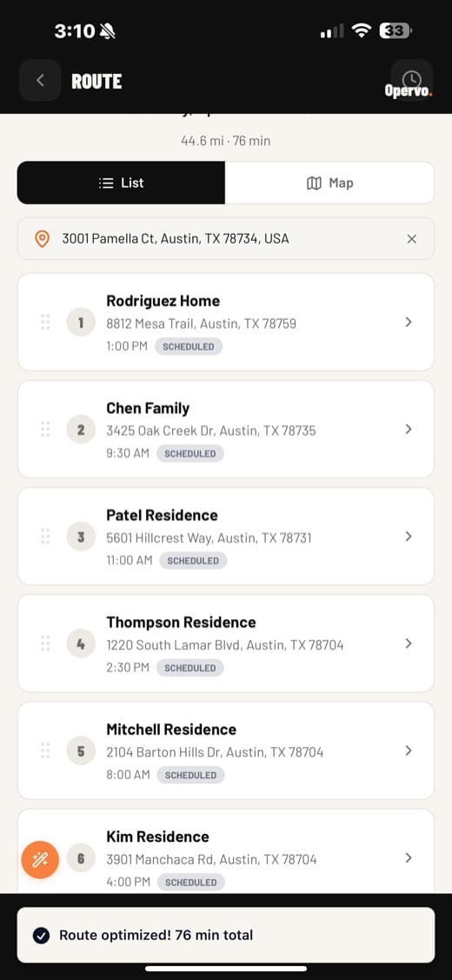Open Rodriguez Home details via chevron
452x980 pixels.
(409, 322)
